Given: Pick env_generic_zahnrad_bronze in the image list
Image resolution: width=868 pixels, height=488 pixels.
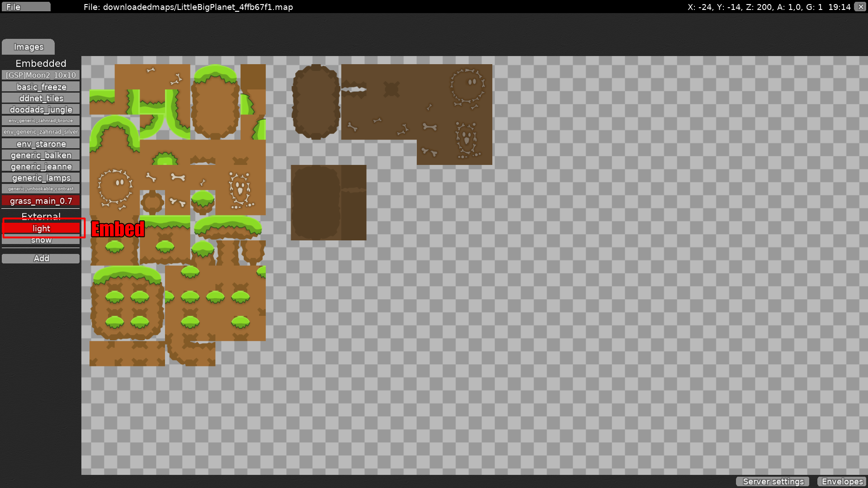Looking at the screenshot, I should point(41,121).
